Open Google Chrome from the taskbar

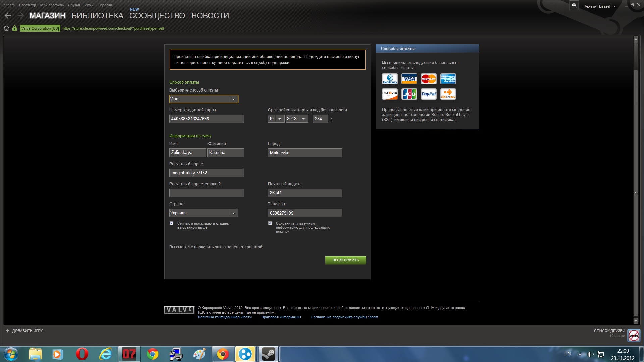pos(153,354)
